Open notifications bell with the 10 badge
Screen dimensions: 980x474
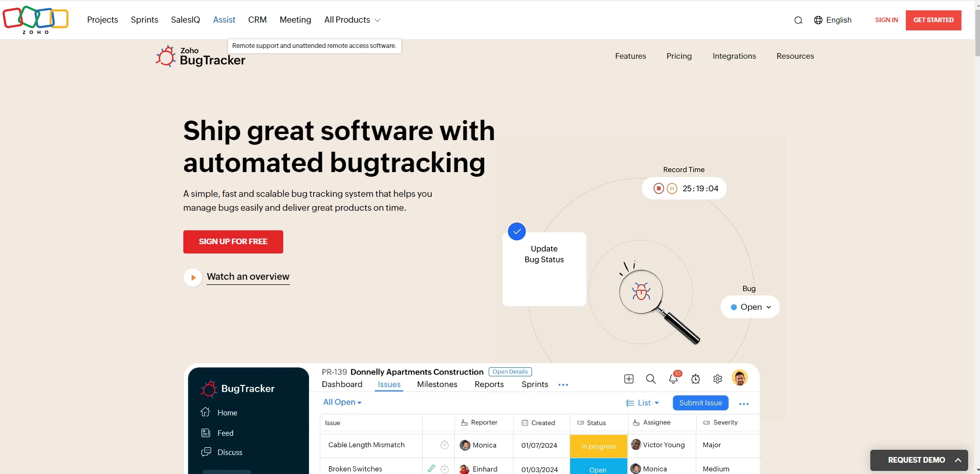674,378
